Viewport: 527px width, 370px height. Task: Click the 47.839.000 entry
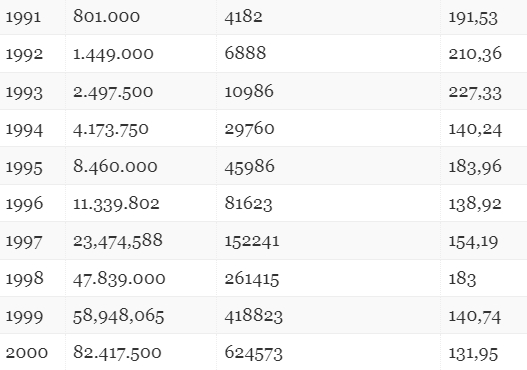pyautogui.click(x=119, y=279)
